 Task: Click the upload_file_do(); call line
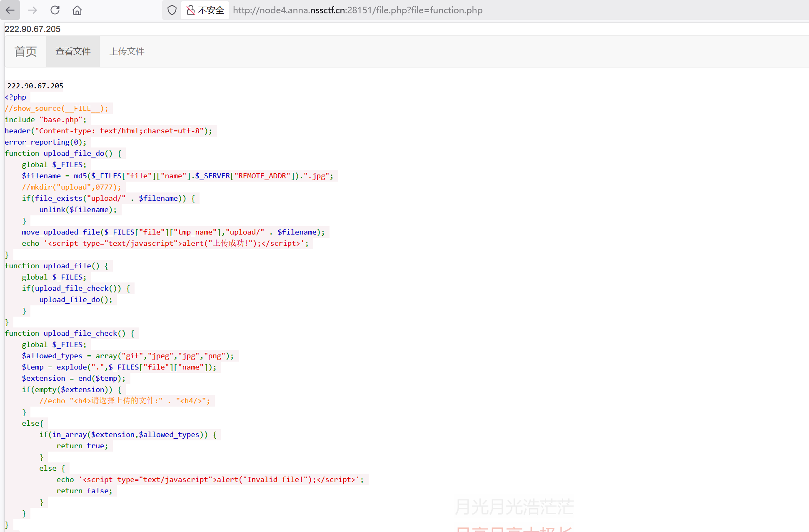pyautogui.click(x=76, y=300)
